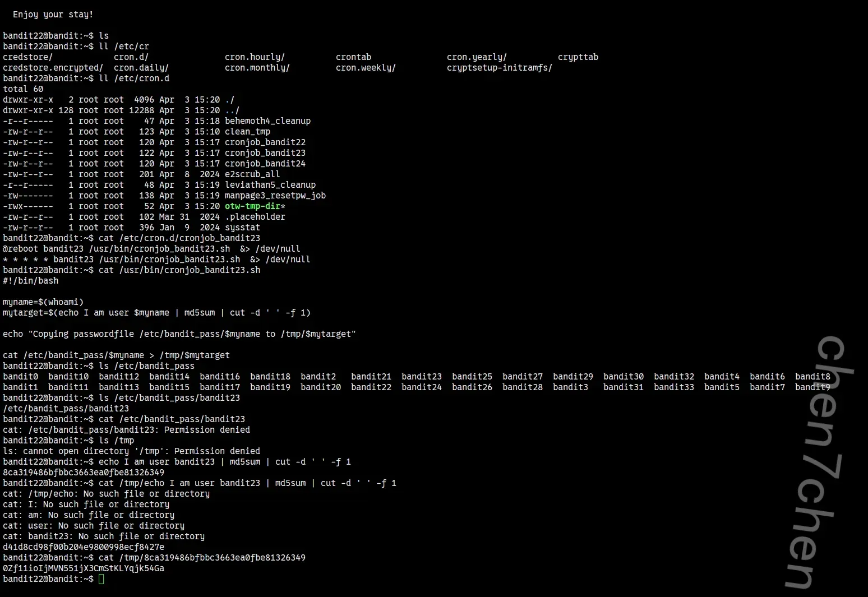Click the #!/bin/bash shebang line
The width and height of the screenshot is (868, 597).
tap(30, 281)
